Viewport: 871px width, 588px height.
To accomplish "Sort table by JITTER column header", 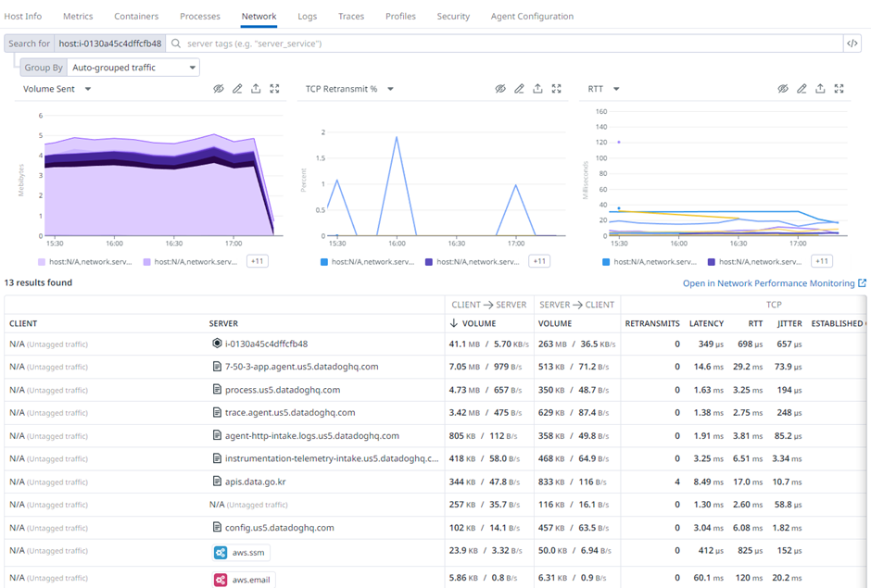I will [789, 324].
